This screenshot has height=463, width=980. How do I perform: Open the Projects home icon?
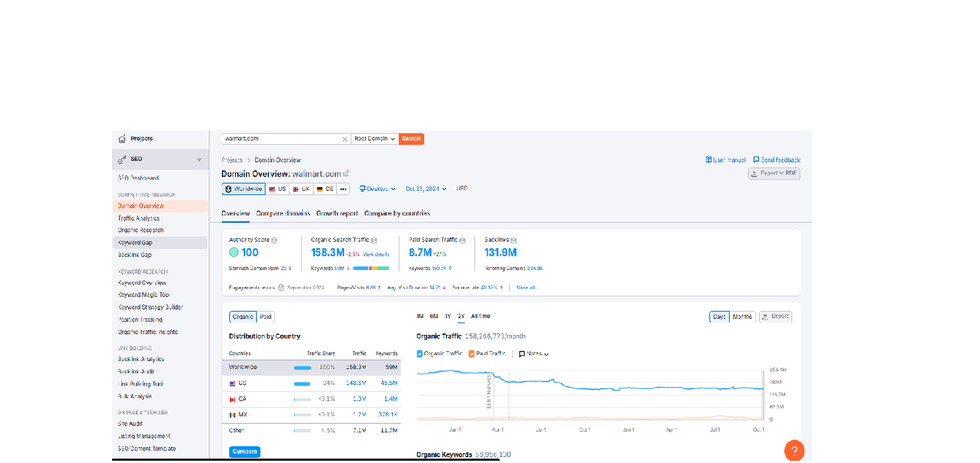tap(122, 138)
